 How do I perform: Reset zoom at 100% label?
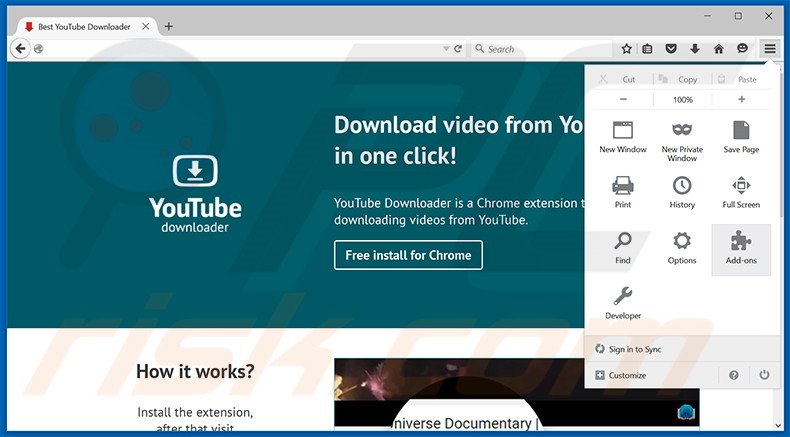(683, 99)
